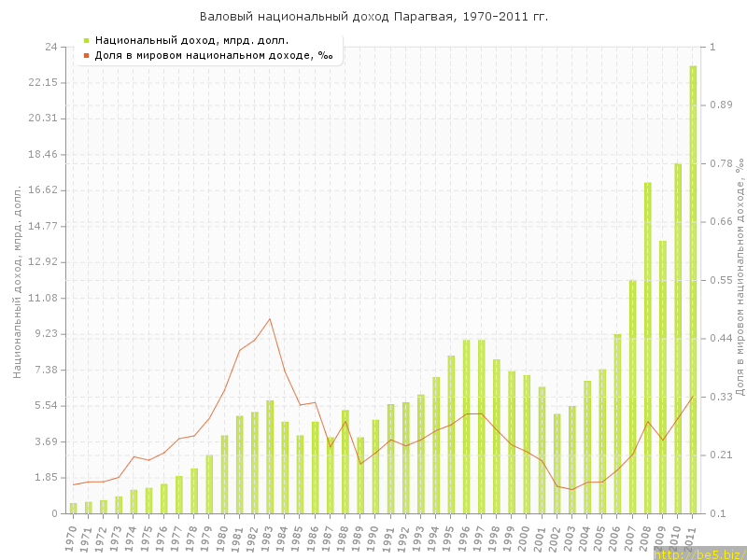Click the left vertical axis title 'Национальный доход'

tap(18, 280)
